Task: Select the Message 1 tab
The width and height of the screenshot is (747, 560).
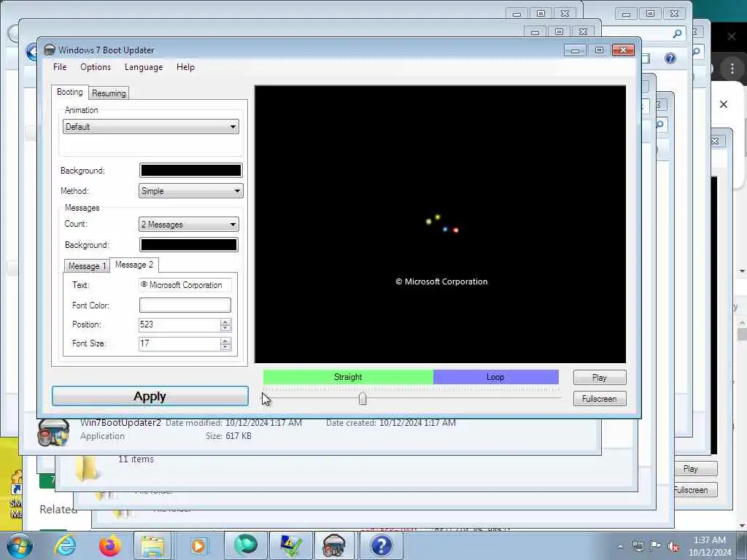Action: click(x=87, y=266)
